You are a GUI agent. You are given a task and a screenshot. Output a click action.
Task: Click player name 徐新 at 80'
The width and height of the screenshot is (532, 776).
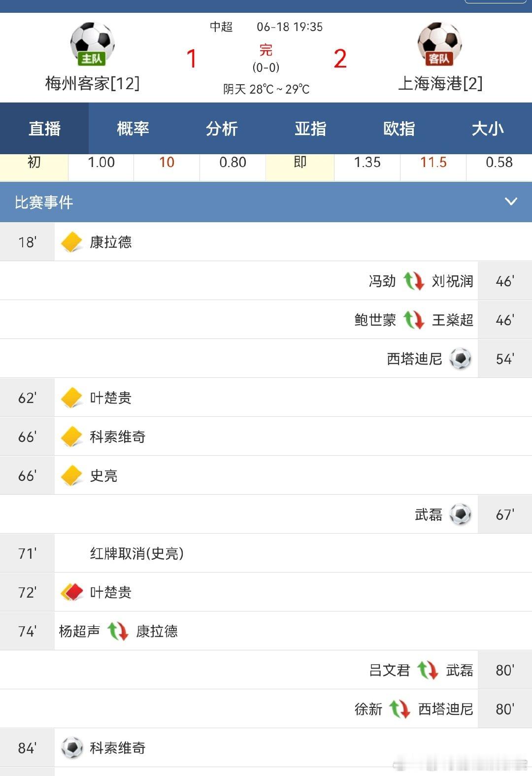point(368,709)
